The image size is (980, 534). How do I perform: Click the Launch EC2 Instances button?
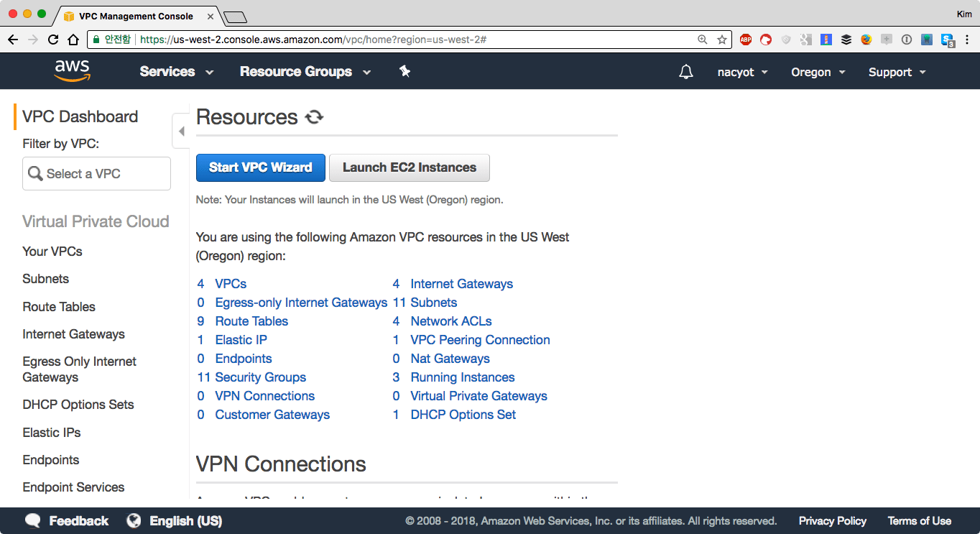[x=409, y=167]
